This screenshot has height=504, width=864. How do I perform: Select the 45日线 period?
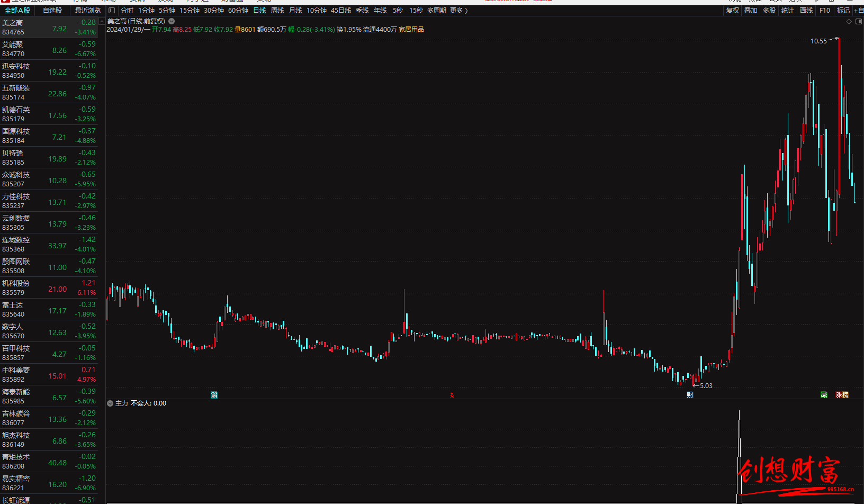click(x=341, y=10)
